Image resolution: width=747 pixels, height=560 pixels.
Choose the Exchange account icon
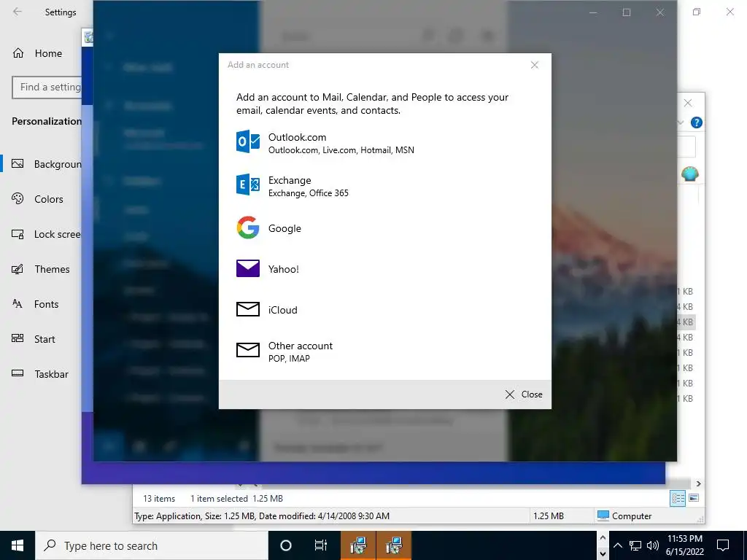248,184
